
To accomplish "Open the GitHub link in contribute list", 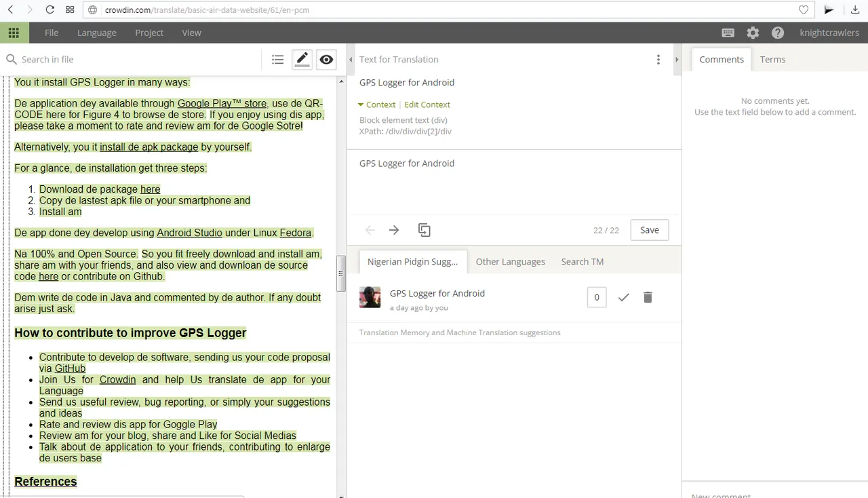I will (x=70, y=368).
